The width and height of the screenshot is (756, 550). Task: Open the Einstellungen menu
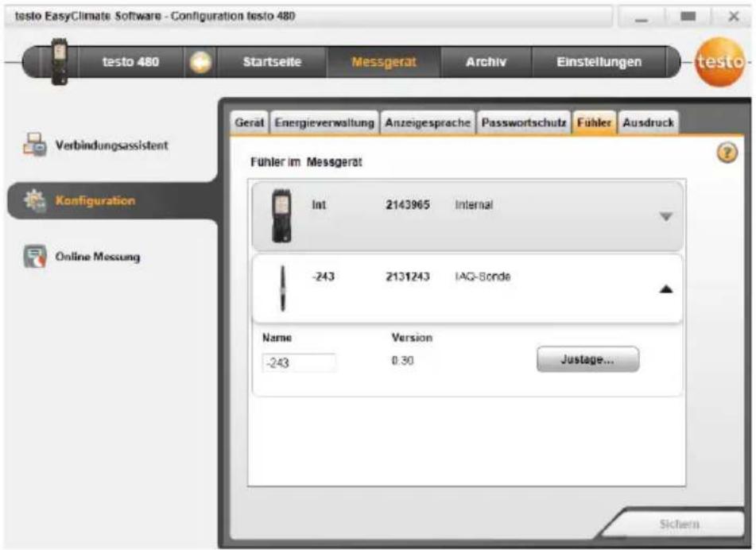tap(599, 62)
